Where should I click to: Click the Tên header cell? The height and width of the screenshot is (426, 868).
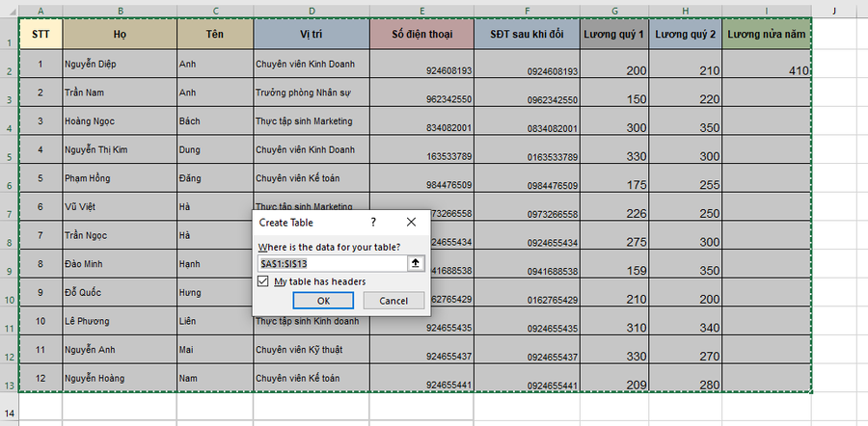click(215, 35)
